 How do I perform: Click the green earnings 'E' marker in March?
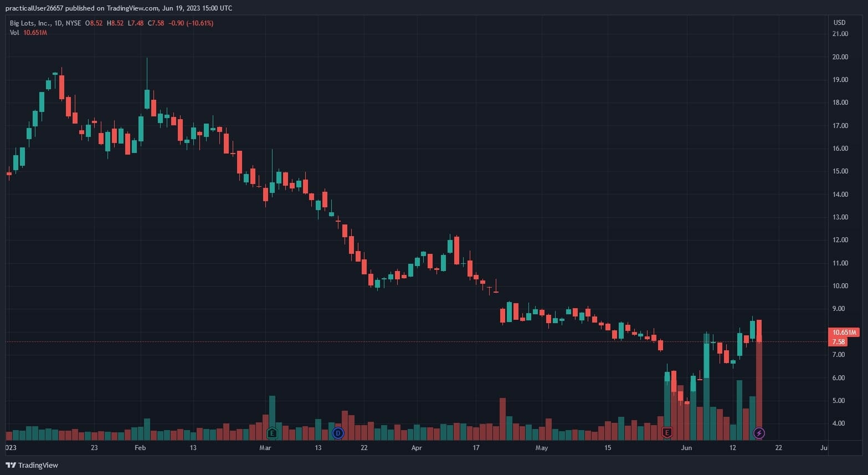click(272, 433)
